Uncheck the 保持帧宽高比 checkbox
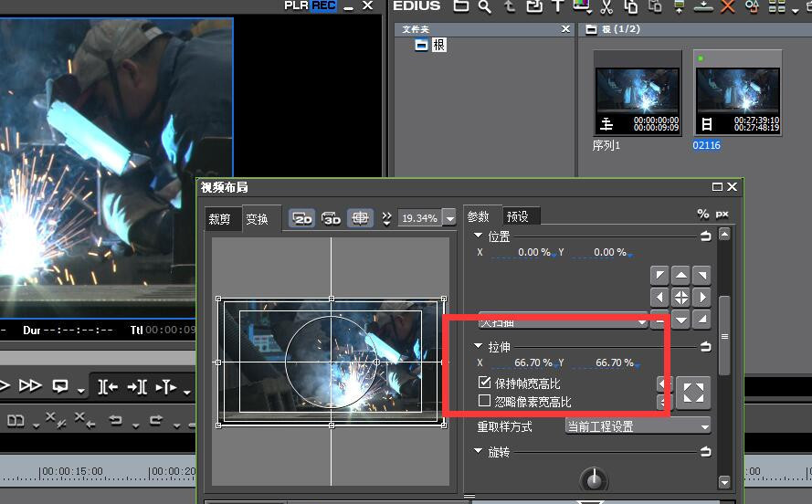Viewport: 812px width, 504px height. pos(485,384)
